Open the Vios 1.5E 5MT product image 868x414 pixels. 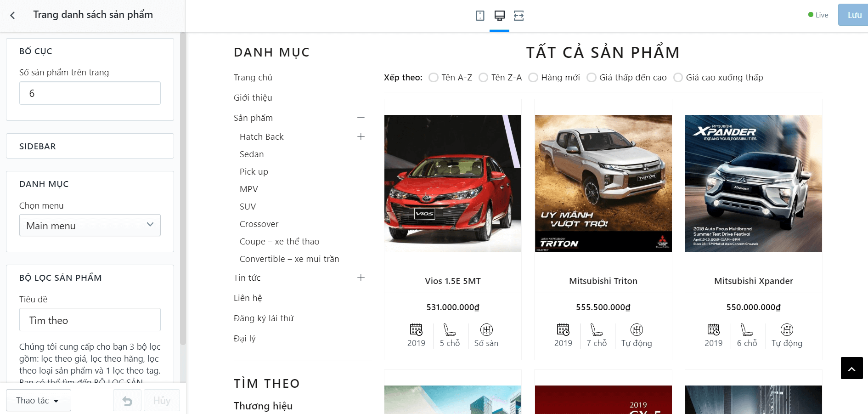click(453, 183)
